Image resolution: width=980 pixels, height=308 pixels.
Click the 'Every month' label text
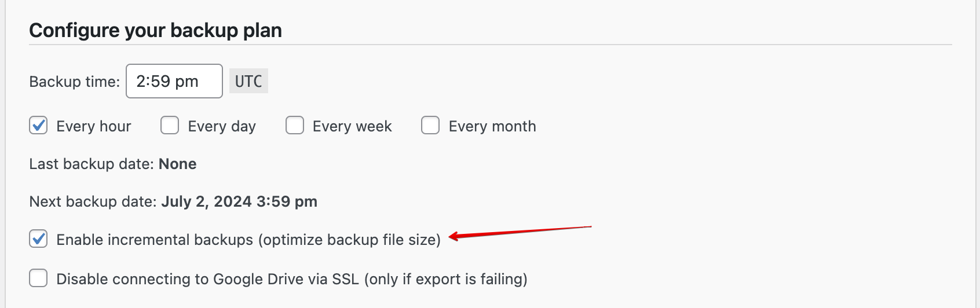[x=492, y=126]
